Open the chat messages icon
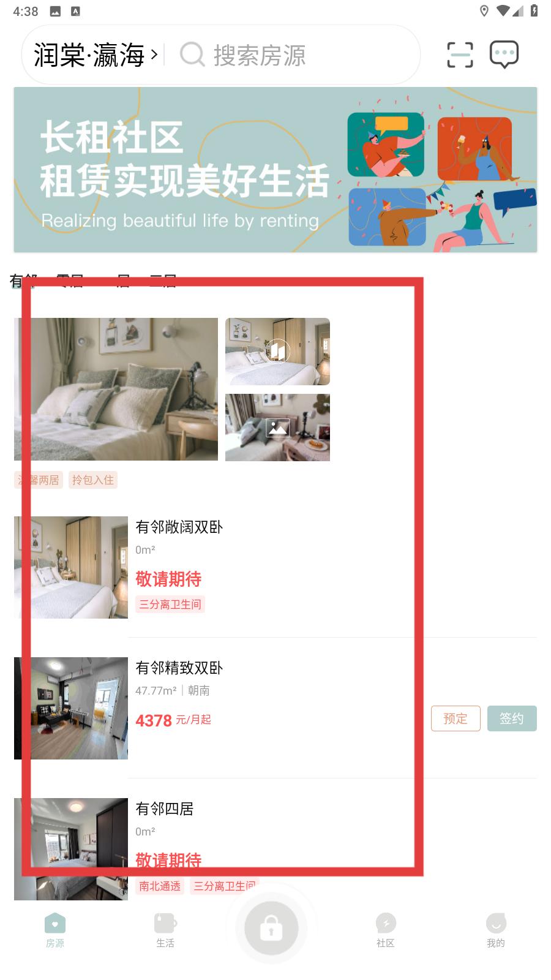551x980 pixels. pos(504,55)
